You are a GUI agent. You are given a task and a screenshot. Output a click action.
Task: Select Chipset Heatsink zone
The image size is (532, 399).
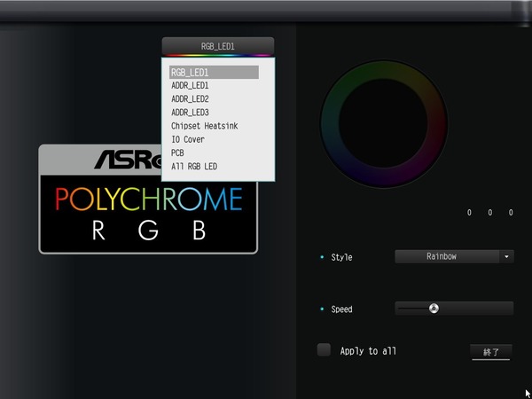(x=205, y=126)
